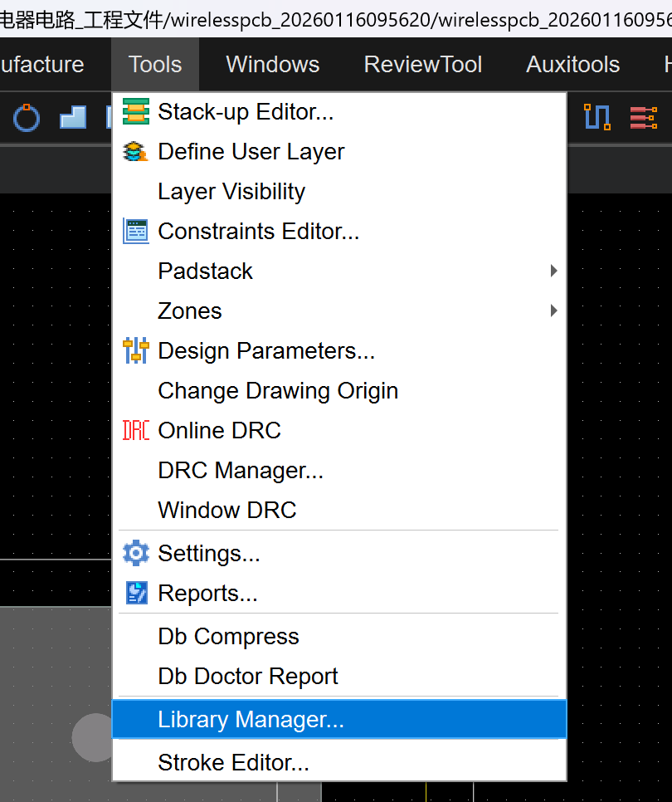Select Layer Visibility menu entry

(x=231, y=191)
